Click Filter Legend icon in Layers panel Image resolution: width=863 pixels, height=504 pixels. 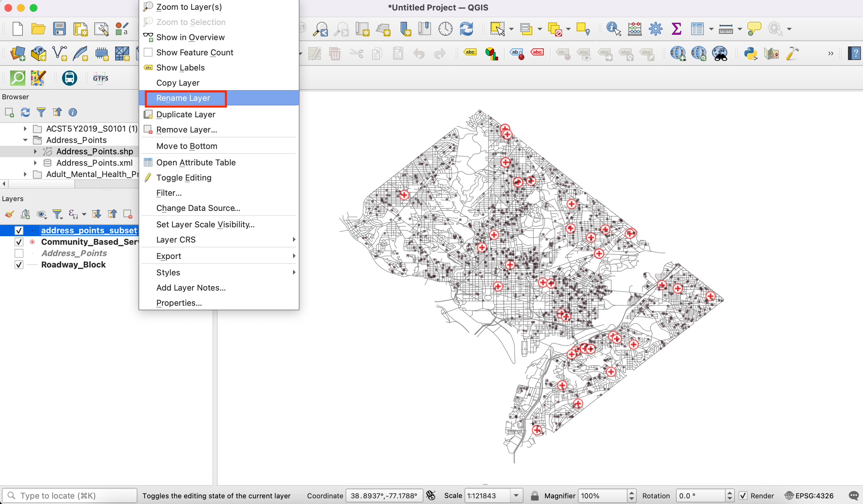[57, 214]
